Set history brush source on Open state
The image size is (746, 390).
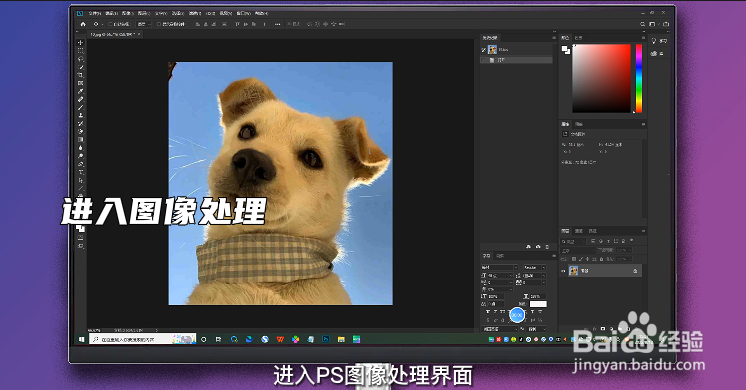(x=483, y=60)
